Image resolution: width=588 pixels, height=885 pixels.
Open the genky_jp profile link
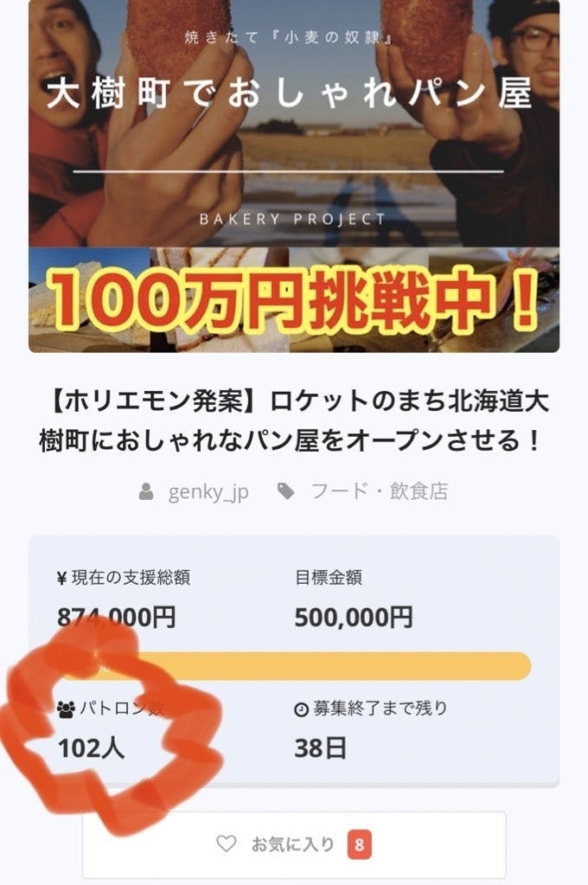click(208, 492)
